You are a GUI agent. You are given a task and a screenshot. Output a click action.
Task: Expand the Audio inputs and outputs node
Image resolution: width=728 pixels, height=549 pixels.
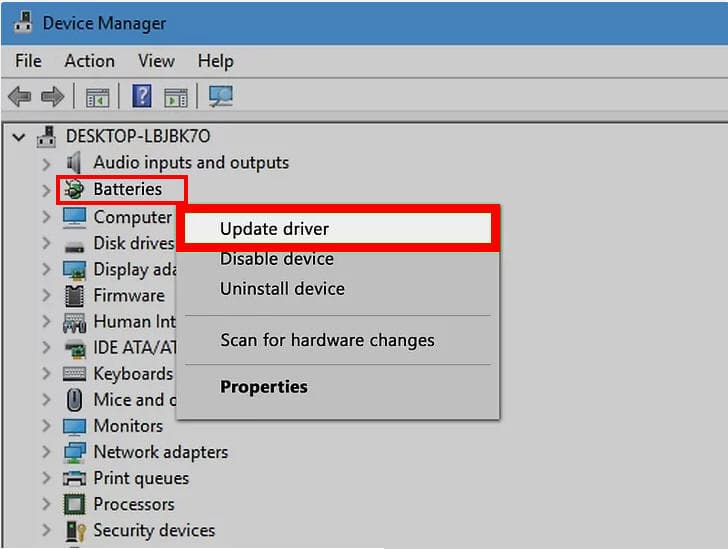pos(46,163)
